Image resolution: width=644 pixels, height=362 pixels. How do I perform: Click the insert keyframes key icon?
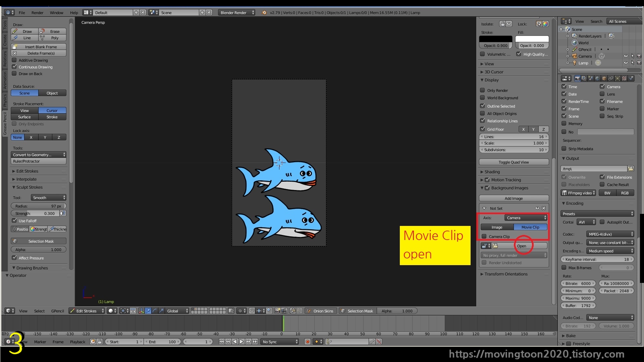(x=372, y=342)
